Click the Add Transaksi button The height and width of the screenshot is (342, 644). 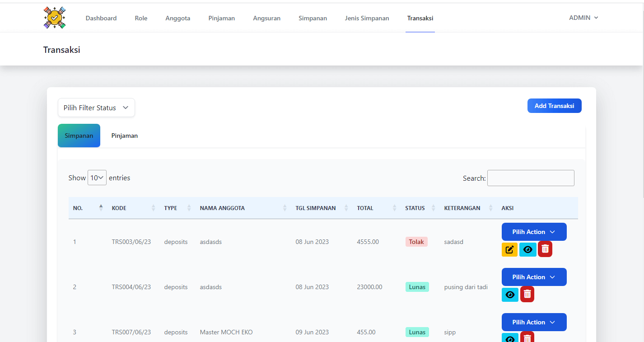[x=554, y=106]
